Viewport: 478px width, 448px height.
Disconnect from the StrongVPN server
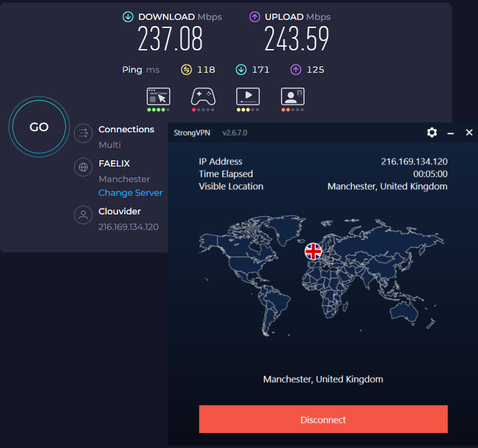click(x=323, y=419)
